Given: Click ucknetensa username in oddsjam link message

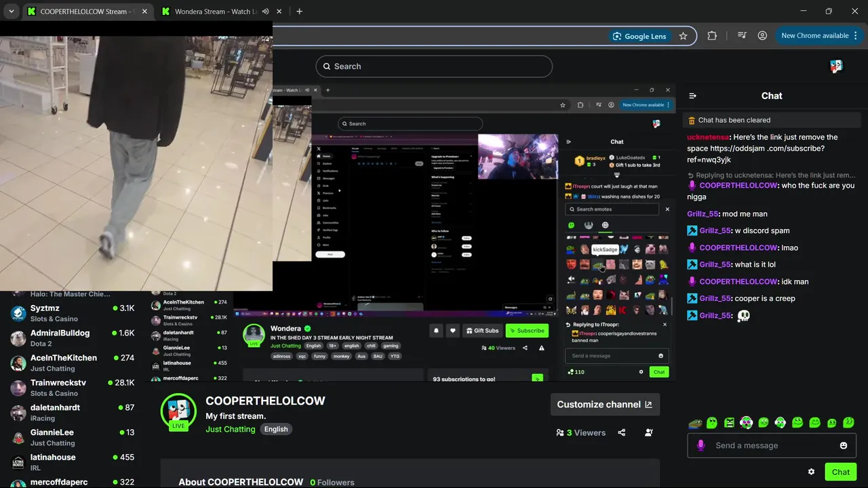Looking at the screenshot, I should (708, 137).
